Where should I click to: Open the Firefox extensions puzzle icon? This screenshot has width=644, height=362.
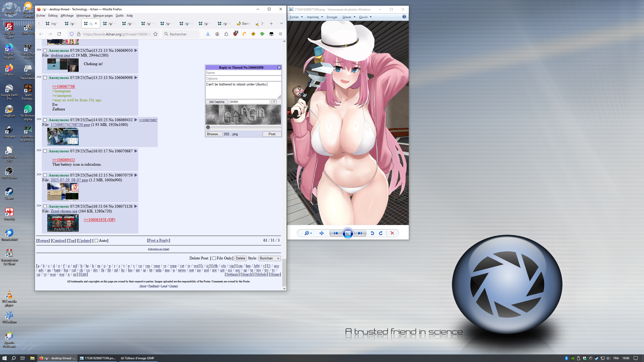click(226, 34)
